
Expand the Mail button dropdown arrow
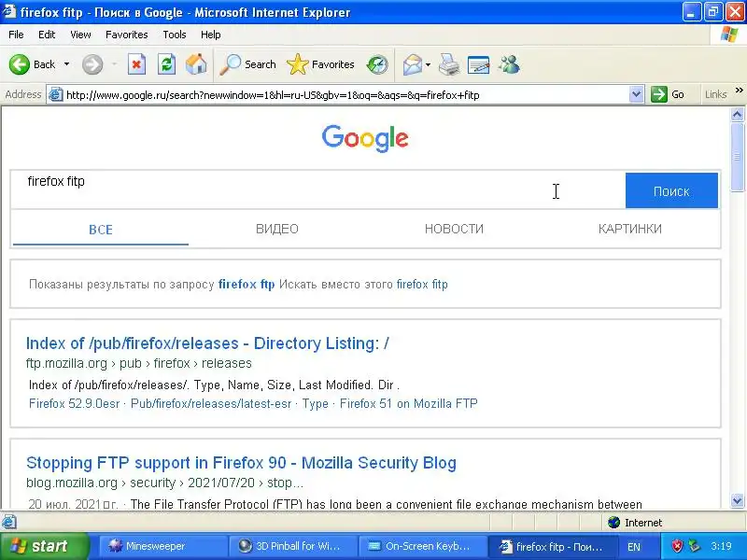[428, 64]
